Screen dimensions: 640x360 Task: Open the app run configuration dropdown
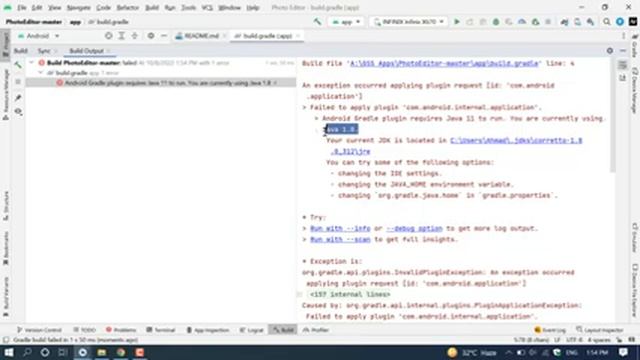click(346, 22)
